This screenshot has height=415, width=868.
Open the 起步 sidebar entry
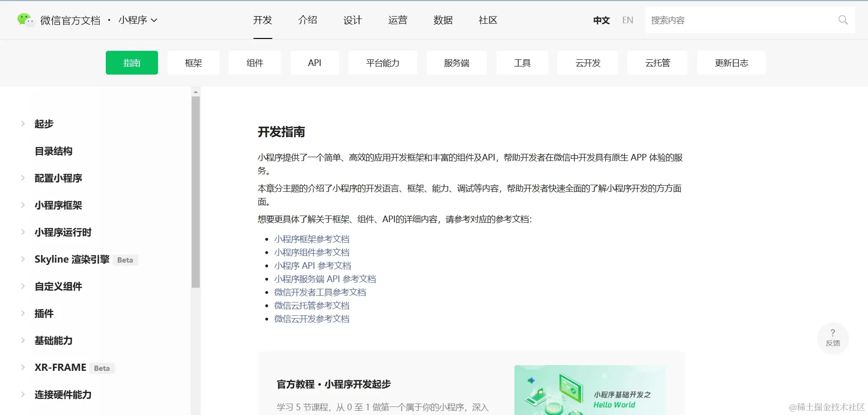44,124
